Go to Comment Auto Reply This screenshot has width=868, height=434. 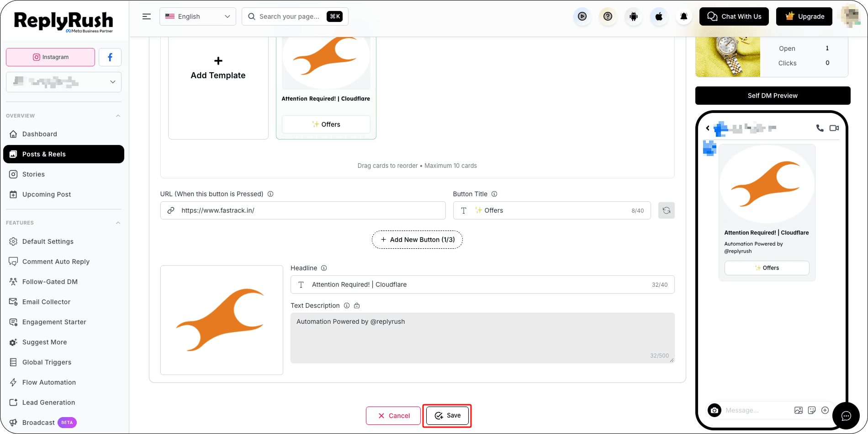click(x=64, y=262)
